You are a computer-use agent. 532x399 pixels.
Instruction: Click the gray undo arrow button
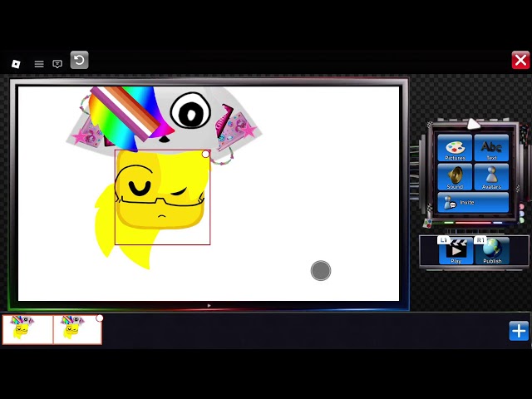[80, 60]
